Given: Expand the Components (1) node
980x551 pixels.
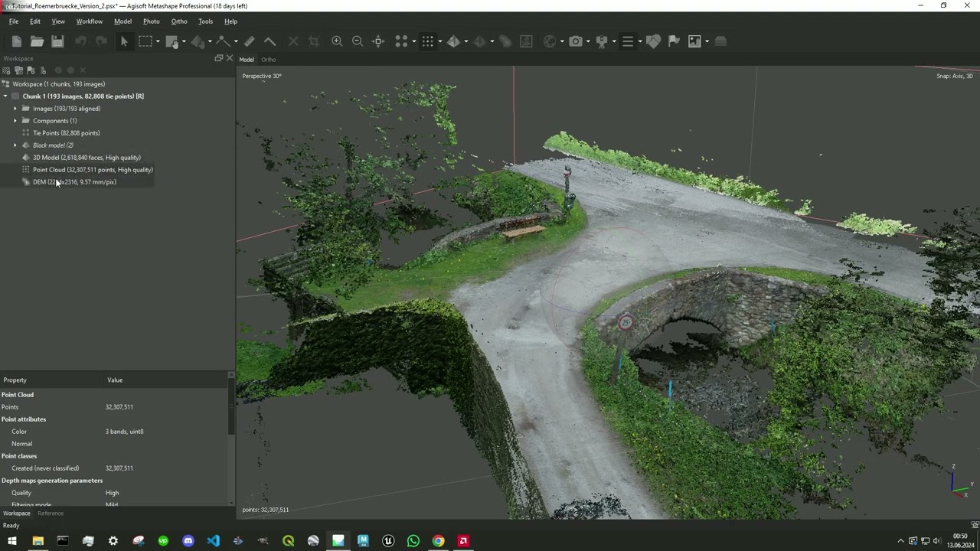Looking at the screenshot, I should coord(15,121).
